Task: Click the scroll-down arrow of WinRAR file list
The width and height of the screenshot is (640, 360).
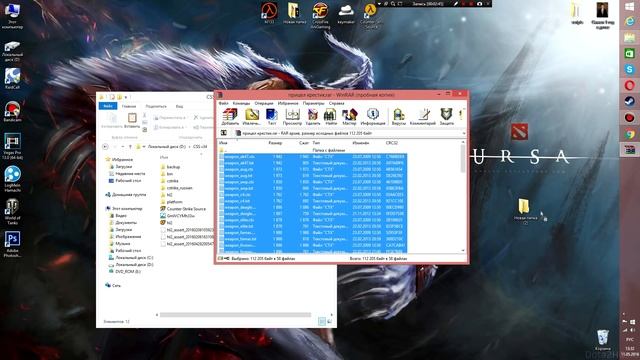Action: pyautogui.click(x=463, y=250)
